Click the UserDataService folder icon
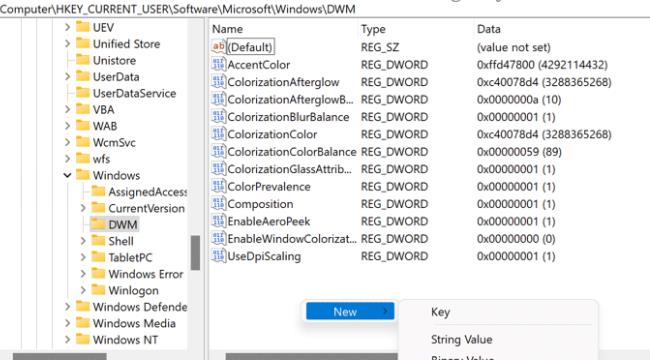 [x=83, y=92]
